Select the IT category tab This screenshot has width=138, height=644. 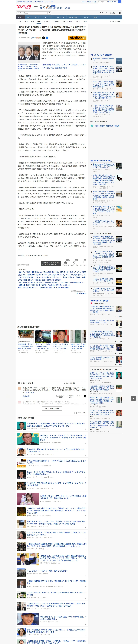(64, 21)
